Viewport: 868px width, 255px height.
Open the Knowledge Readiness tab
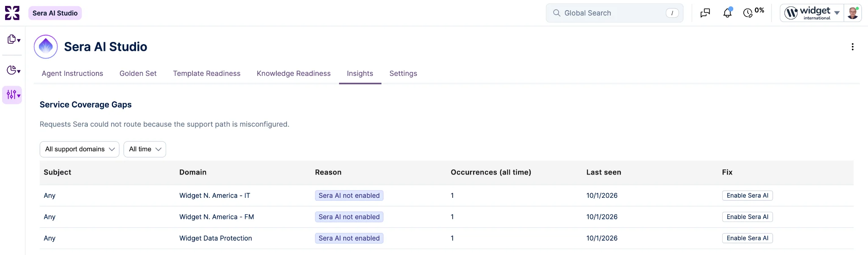click(294, 74)
